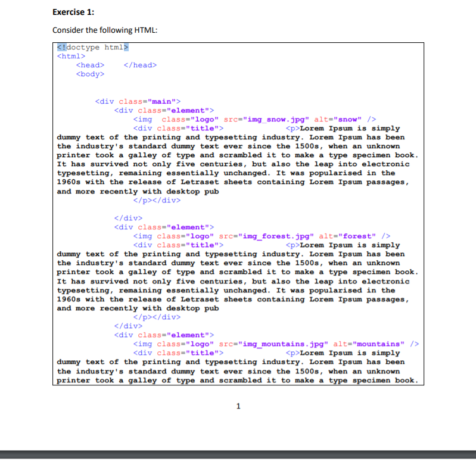Click the div class="main" line

click(x=138, y=101)
